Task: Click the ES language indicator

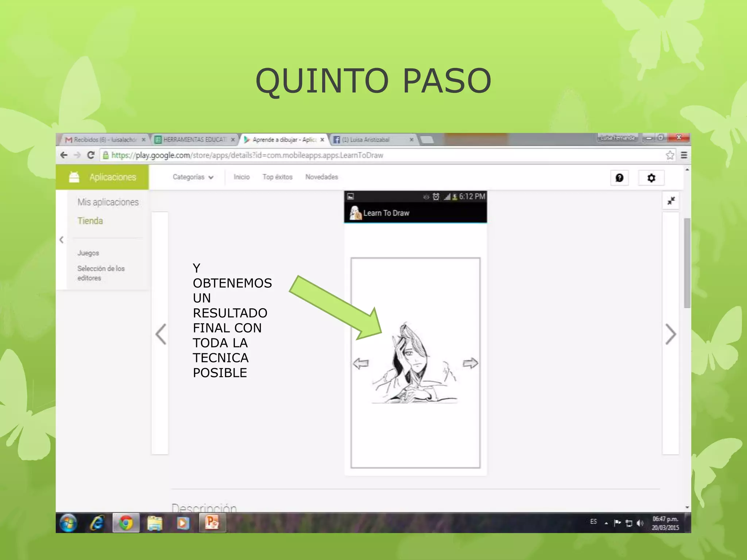Action: (x=593, y=522)
